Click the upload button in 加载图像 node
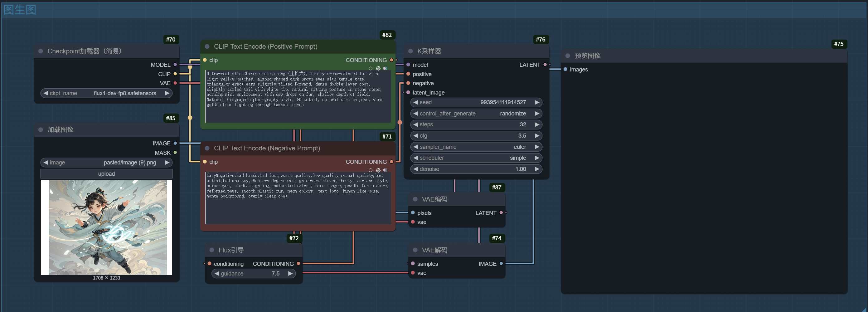This screenshot has width=868, height=312. tap(106, 174)
